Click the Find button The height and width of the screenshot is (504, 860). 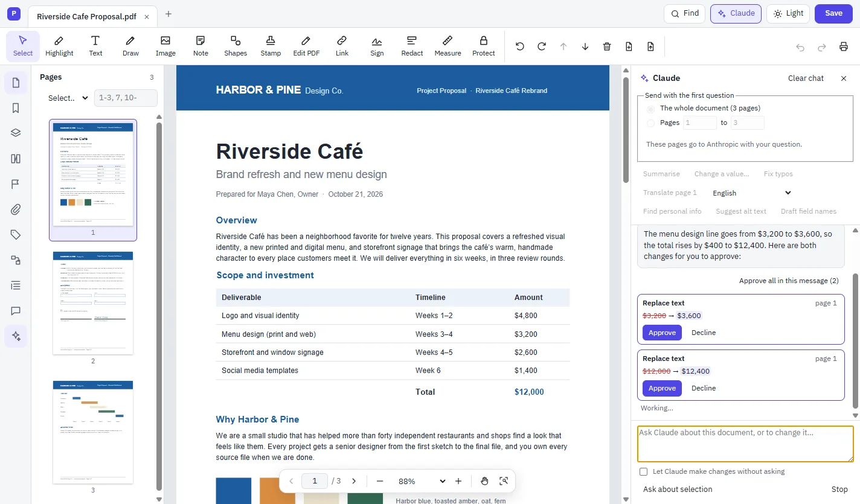click(x=684, y=13)
